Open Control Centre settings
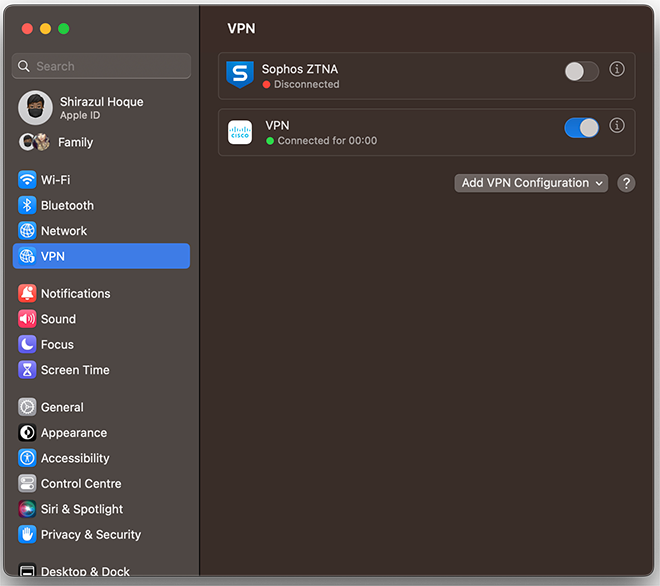 pos(80,484)
